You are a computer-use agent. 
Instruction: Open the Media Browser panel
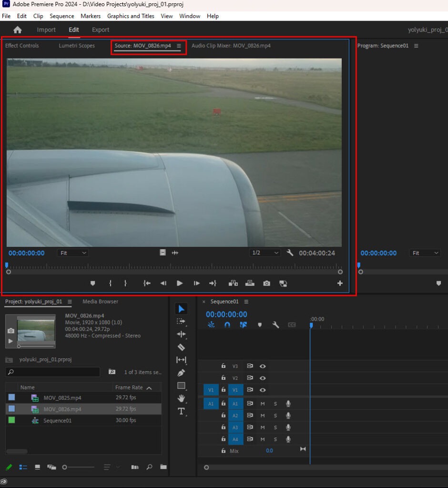(100, 301)
